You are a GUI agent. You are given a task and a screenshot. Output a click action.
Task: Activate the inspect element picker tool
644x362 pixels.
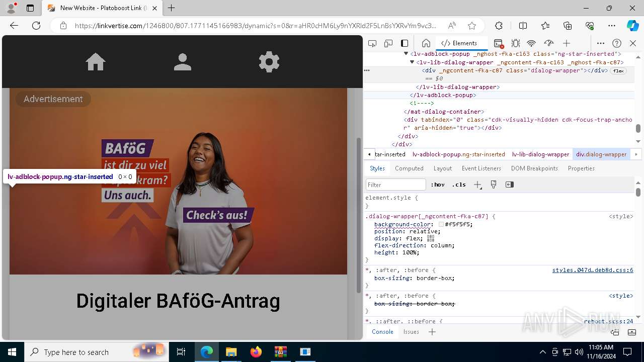coord(372,43)
